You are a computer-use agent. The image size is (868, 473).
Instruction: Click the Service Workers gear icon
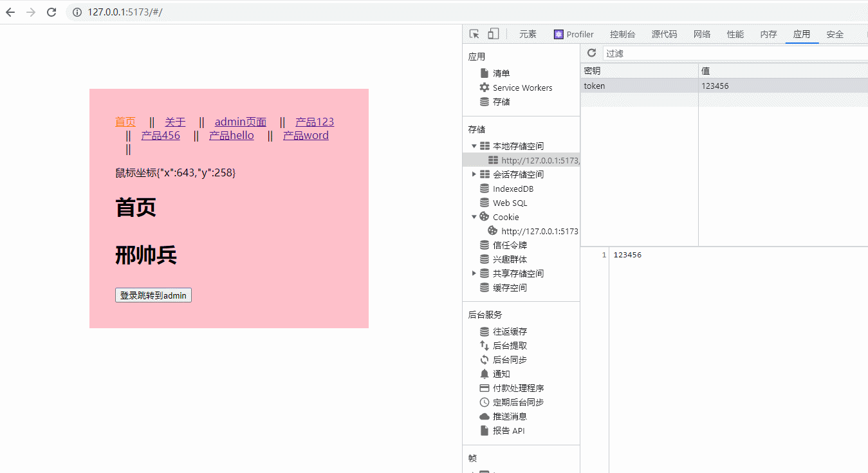pos(485,88)
